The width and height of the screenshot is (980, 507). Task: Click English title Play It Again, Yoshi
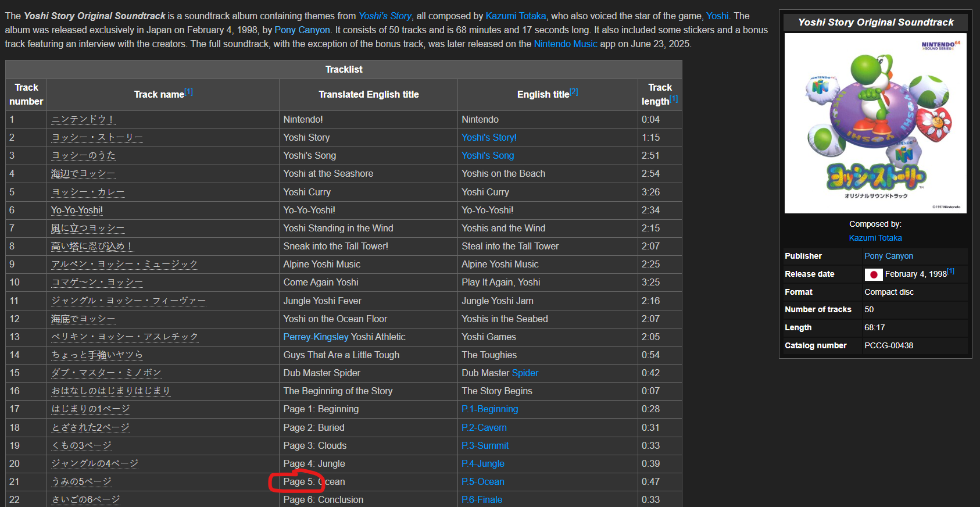tap(500, 282)
